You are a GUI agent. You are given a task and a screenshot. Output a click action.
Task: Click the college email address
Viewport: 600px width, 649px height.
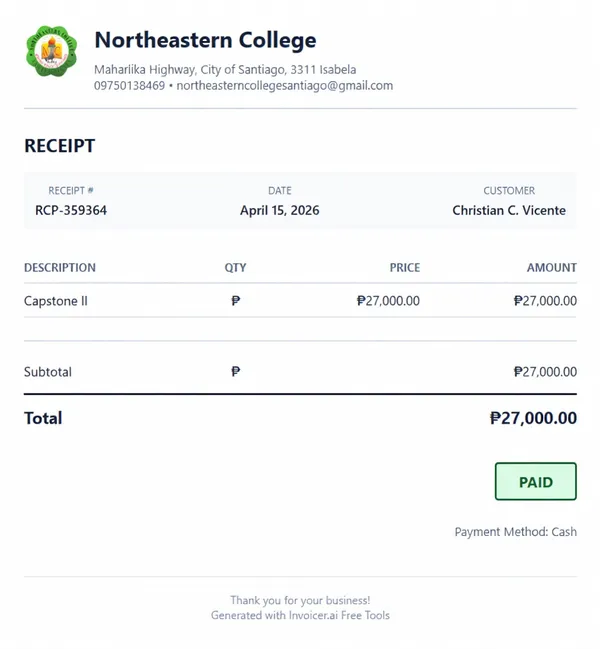pos(285,86)
